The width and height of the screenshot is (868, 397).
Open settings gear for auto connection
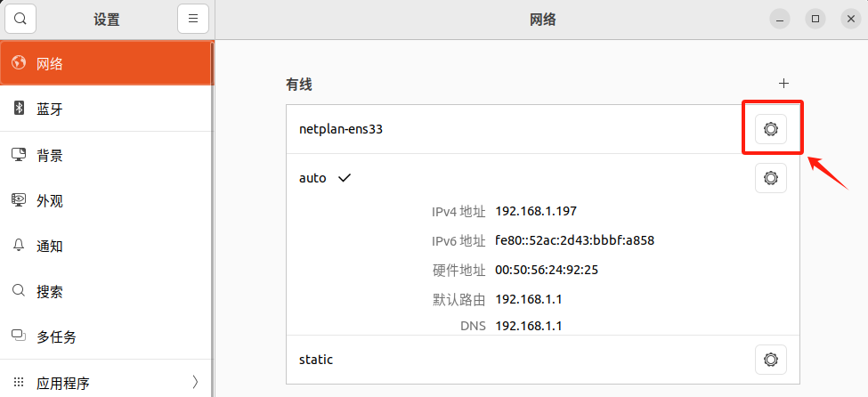pyautogui.click(x=771, y=178)
